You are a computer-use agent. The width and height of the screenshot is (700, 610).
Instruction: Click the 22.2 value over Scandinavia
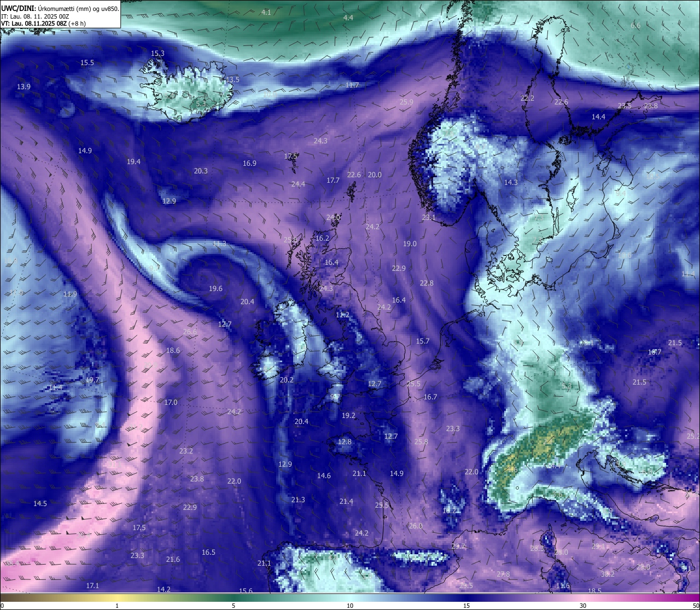point(527,98)
